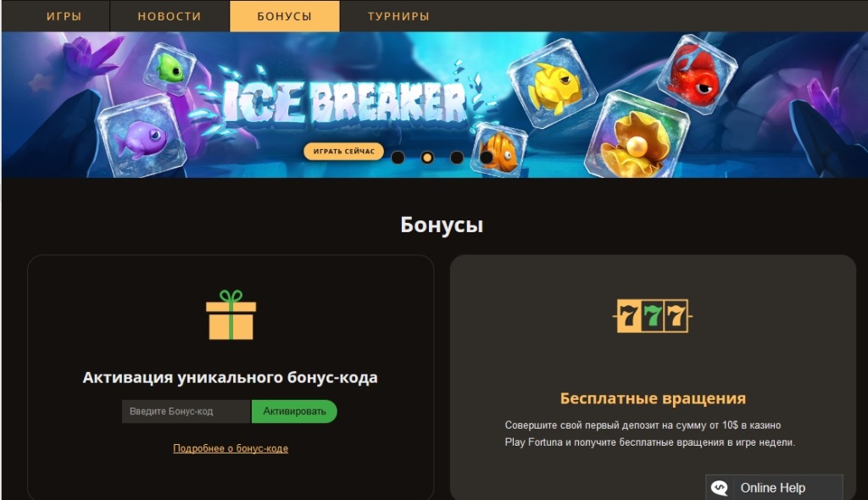The width and height of the screenshot is (868, 500).
Task: Select the first banner carousel dot
Action: [398, 158]
